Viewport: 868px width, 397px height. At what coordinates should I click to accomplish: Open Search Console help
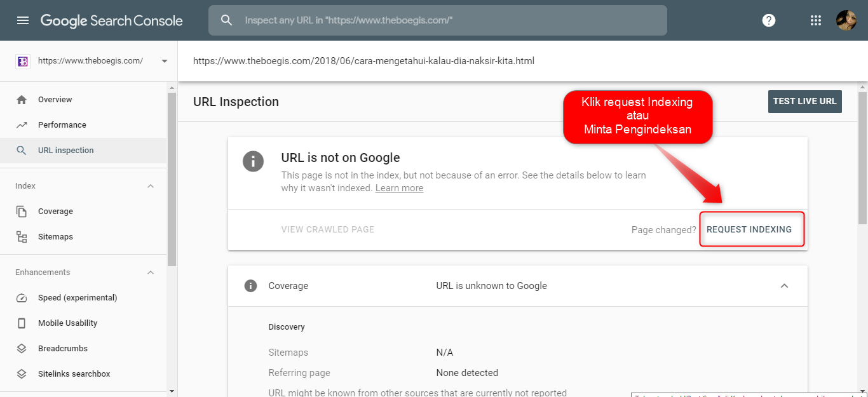pos(768,20)
